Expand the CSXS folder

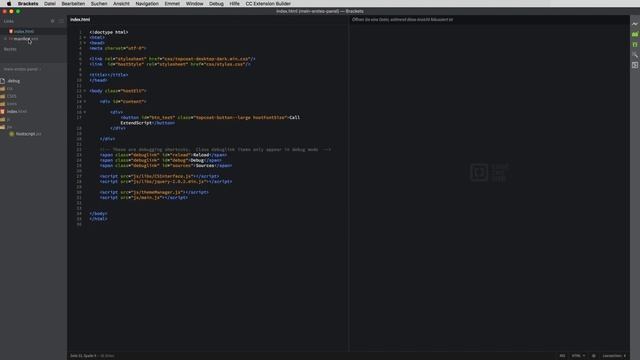11,96
